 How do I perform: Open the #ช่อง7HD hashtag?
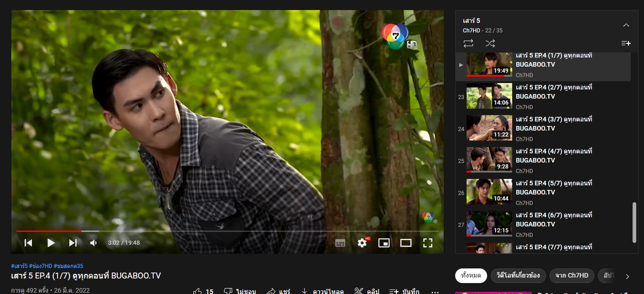point(41,266)
